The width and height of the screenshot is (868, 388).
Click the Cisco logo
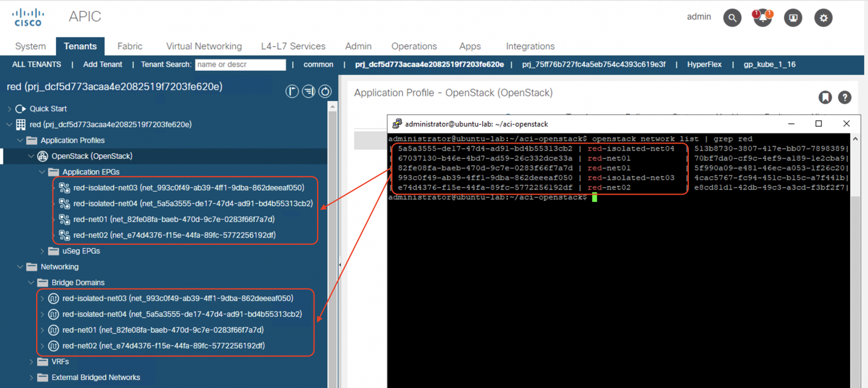[x=28, y=18]
